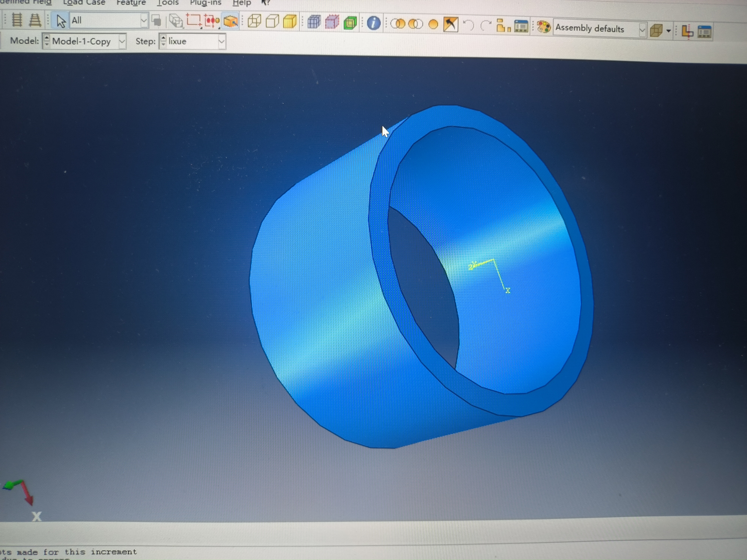
Task: Open the Model-1-Copy model dropdown
Action: click(x=122, y=41)
